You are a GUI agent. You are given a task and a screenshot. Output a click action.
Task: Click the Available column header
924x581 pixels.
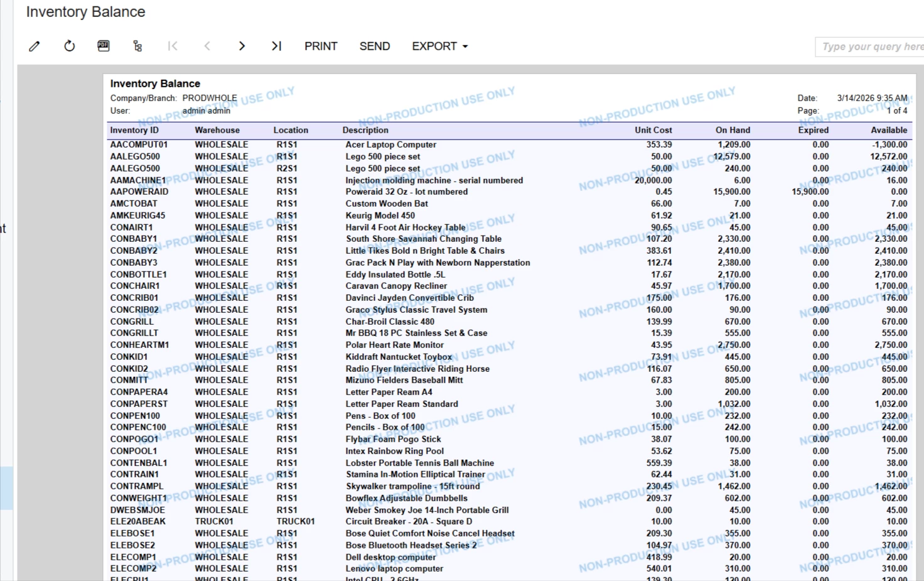889,130
